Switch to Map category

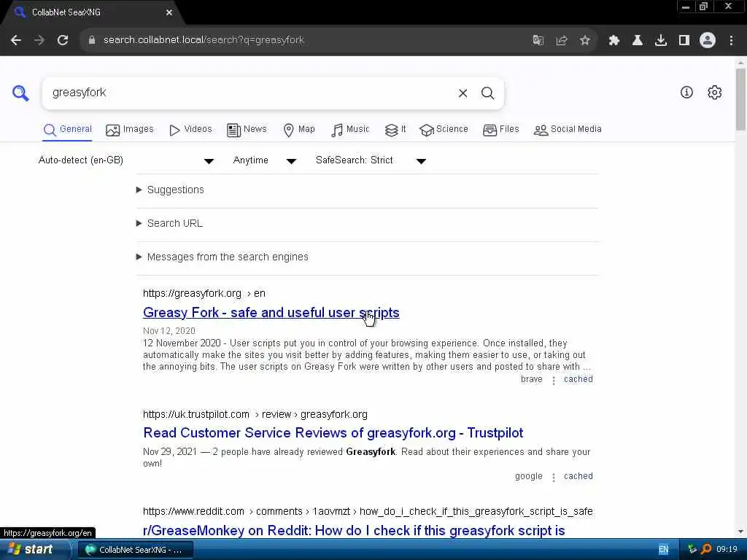[299, 130]
